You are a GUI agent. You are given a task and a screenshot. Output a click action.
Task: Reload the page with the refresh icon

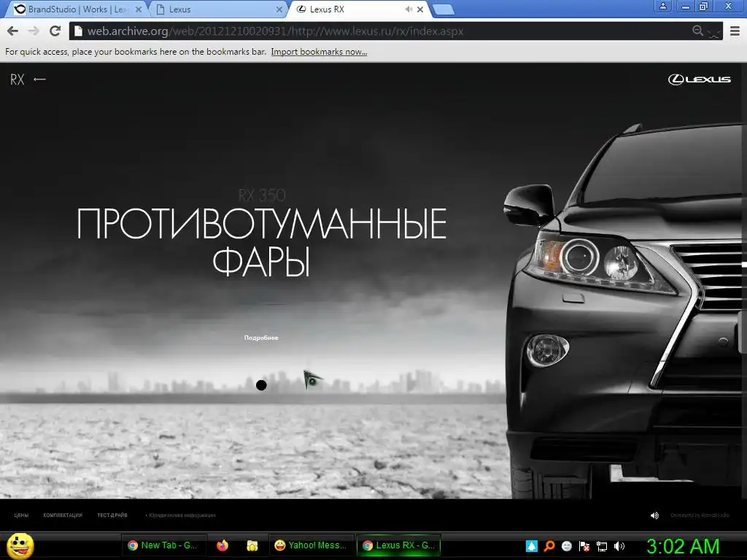tap(55, 31)
